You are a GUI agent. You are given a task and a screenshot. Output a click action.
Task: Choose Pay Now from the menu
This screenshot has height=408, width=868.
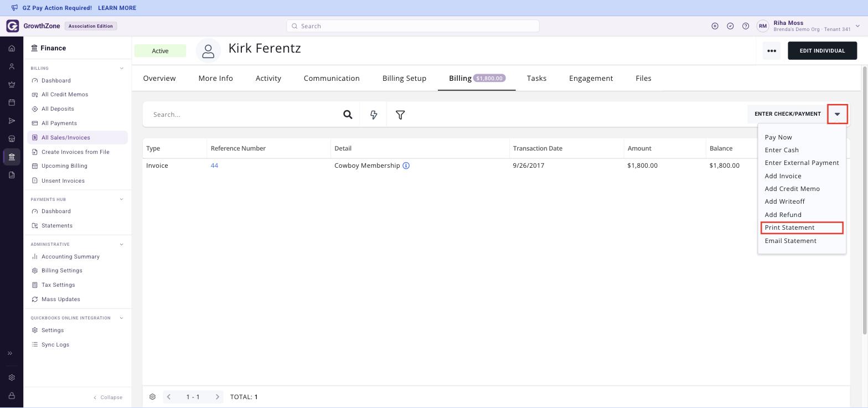click(x=778, y=137)
